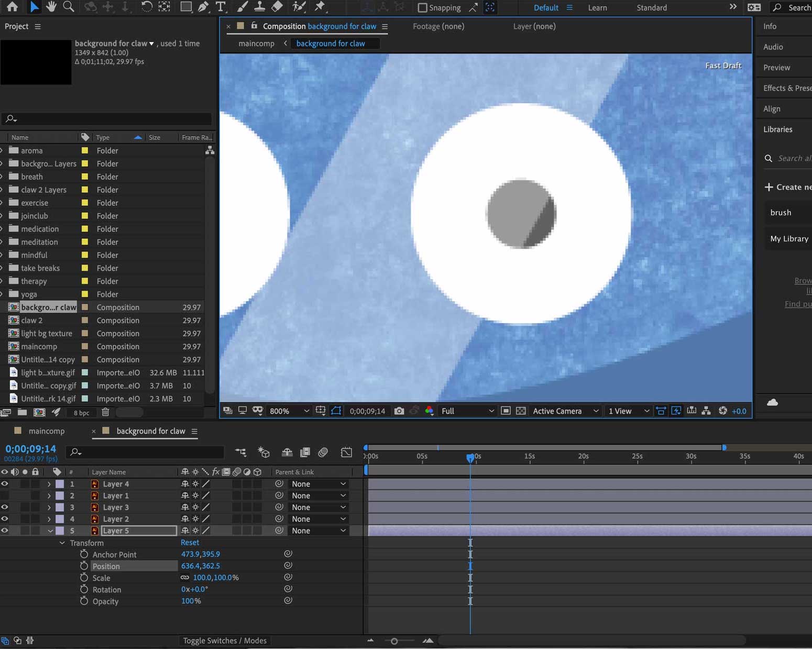Select the Clone Stamp tool
812x649 pixels.
(259, 7)
